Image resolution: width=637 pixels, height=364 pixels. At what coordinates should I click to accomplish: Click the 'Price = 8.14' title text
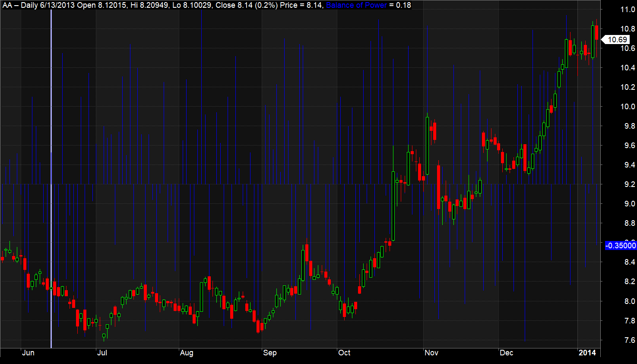point(301,5)
